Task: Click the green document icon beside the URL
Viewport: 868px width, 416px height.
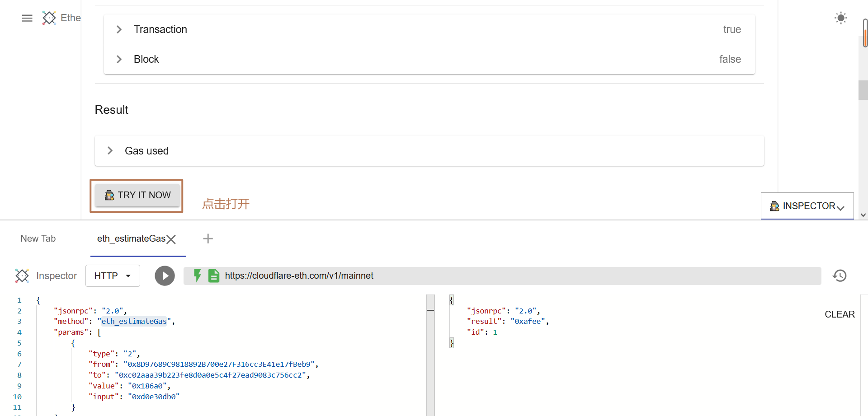Action: coord(213,276)
